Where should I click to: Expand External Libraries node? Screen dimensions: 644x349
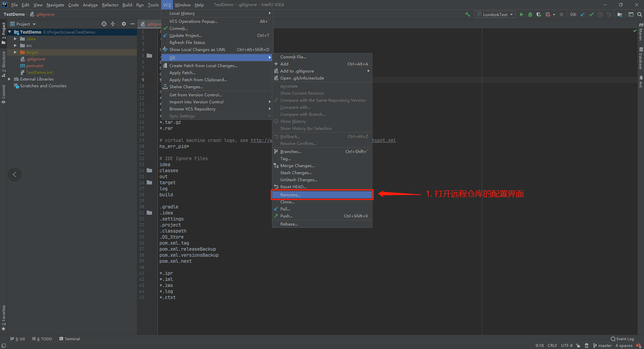coord(9,79)
